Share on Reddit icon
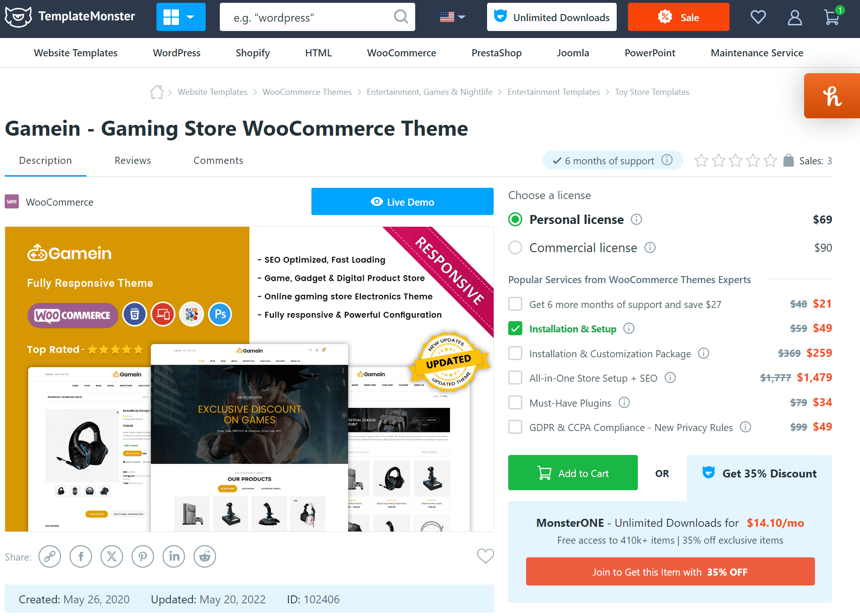The width and height of the screenshot is (860, 616). (x=205, y=556)
